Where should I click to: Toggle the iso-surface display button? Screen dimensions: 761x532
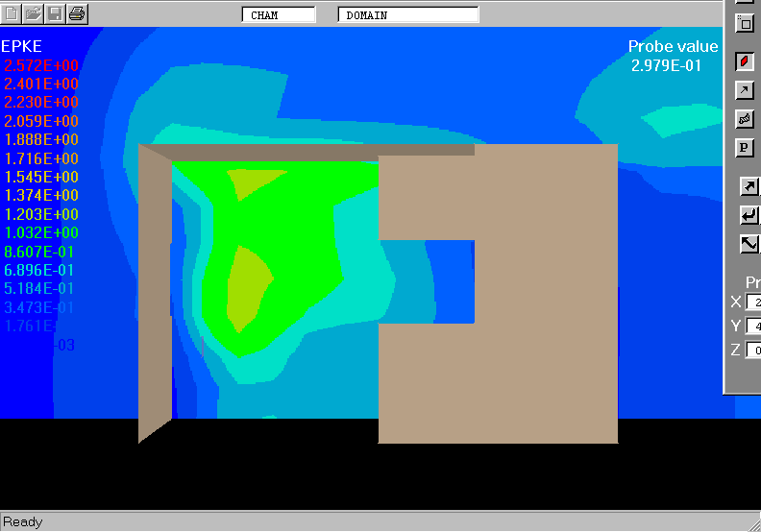click(745, 119)
